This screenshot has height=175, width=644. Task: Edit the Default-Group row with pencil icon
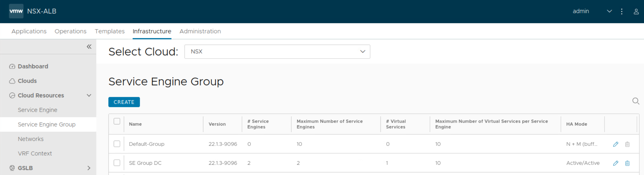pos(615,144)
